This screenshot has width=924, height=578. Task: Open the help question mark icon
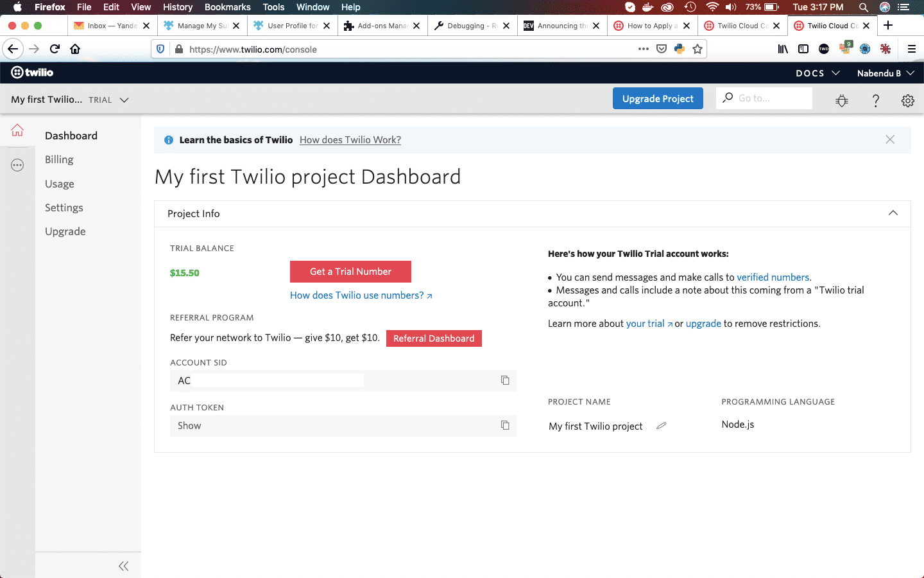pyautogui.click(x=876, y=101)
